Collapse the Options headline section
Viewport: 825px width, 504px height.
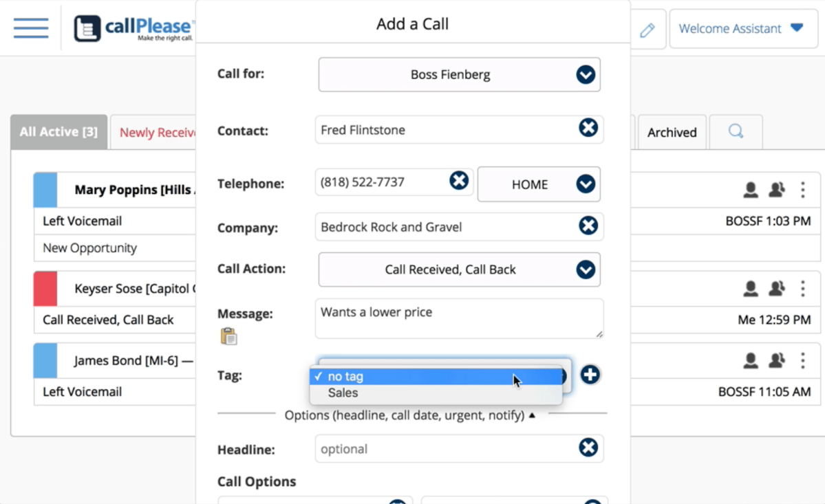click(x=531, y=415)
